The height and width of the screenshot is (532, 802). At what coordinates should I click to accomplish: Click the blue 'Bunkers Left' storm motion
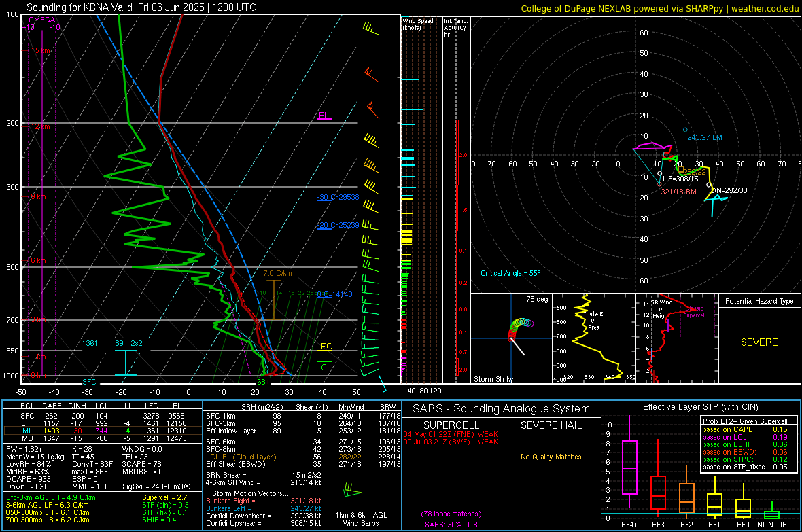264,508
